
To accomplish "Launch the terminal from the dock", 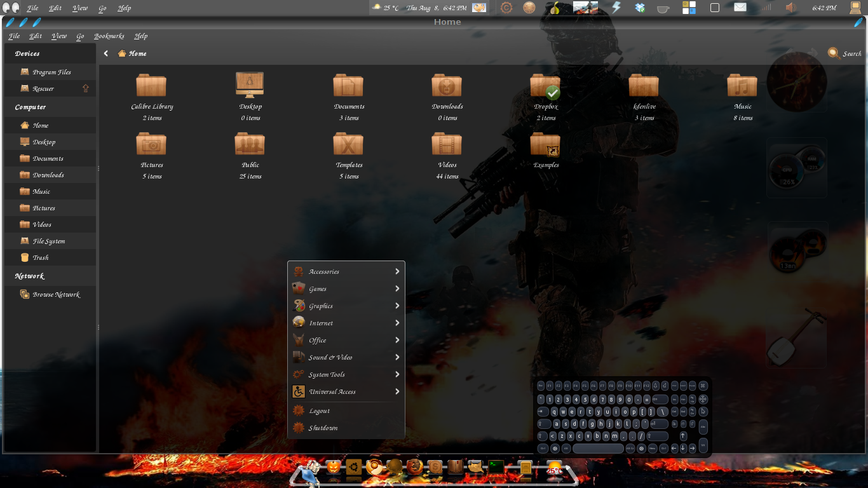I will tap(496, 468).
